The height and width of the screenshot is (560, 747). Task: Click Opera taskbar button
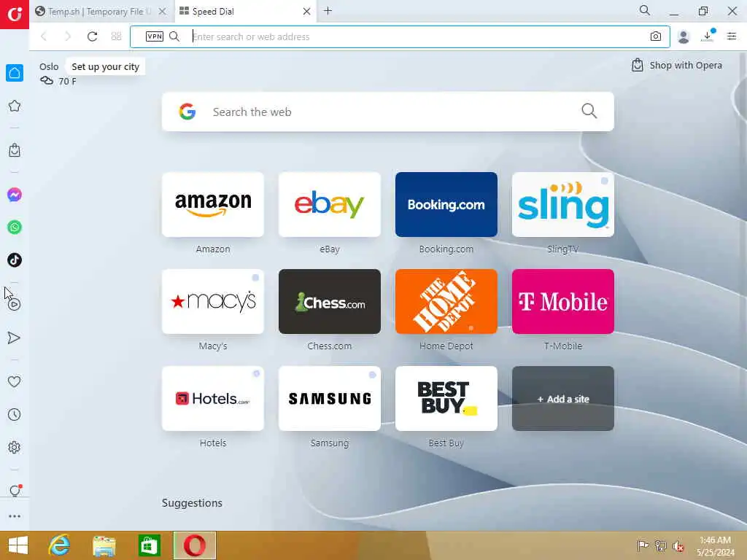pyautogui.click(x=194, y=545)
